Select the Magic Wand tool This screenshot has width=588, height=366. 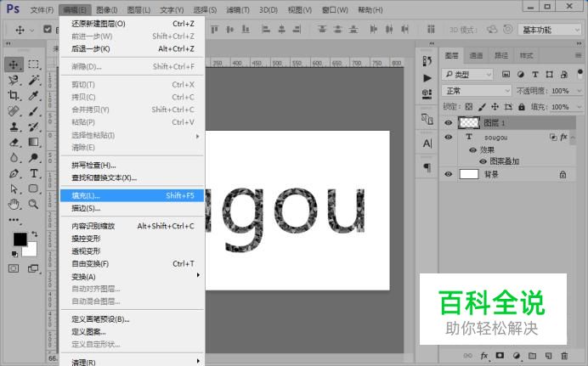[33, 80]
